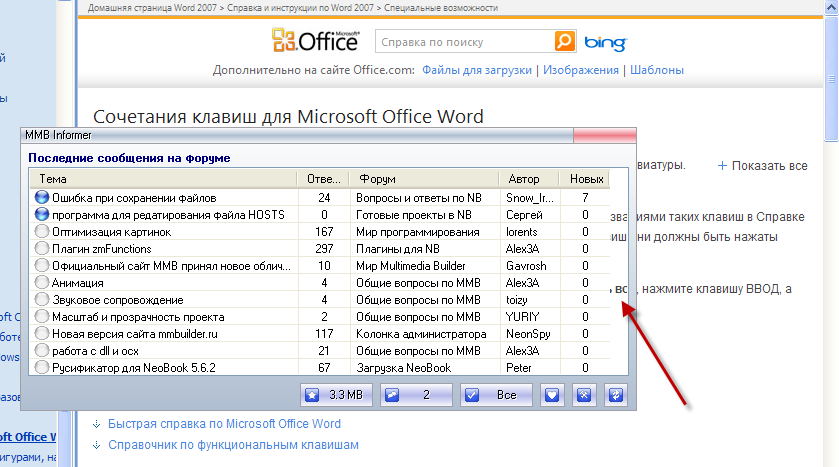
Task: Open 'Специальные возможности' breadcrumb
Action: [x=441, y=8]
